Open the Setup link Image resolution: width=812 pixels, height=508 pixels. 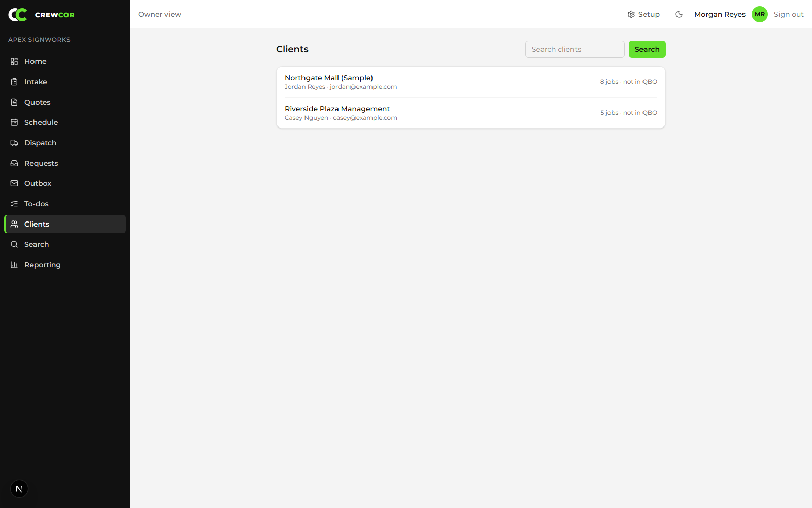point(644,14)
